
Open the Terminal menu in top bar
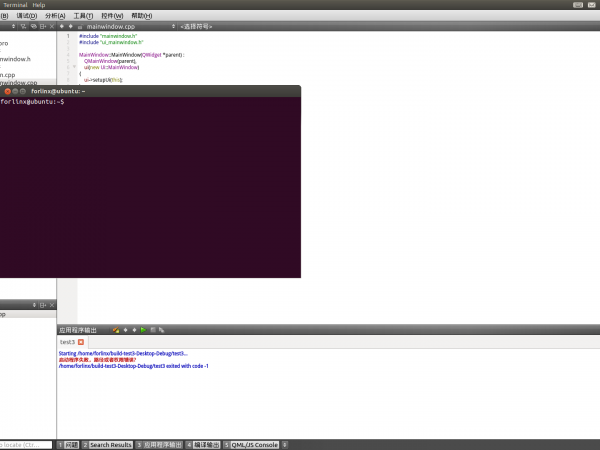point(15,5)
